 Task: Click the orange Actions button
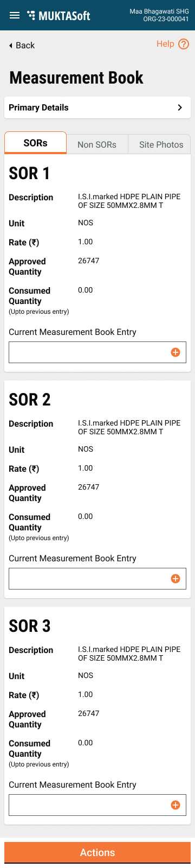click(x=97, y=852)
